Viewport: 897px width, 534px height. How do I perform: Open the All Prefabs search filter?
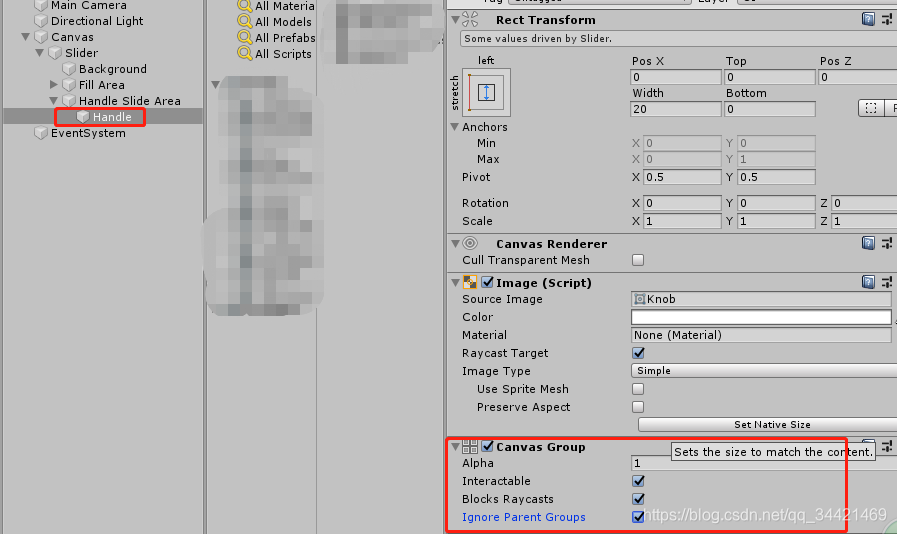click(x=285, y=38)
